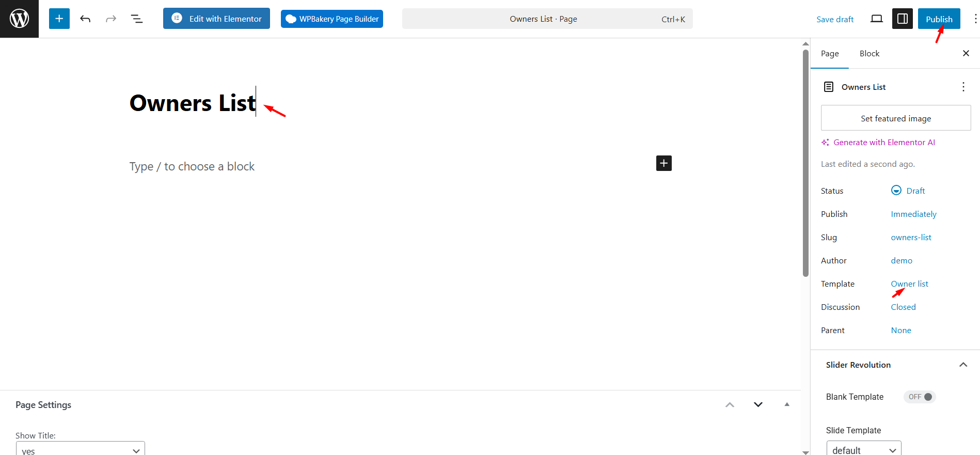Click the Publish button
This screenshot has width=980, height=455.
[x=939, y=19]
